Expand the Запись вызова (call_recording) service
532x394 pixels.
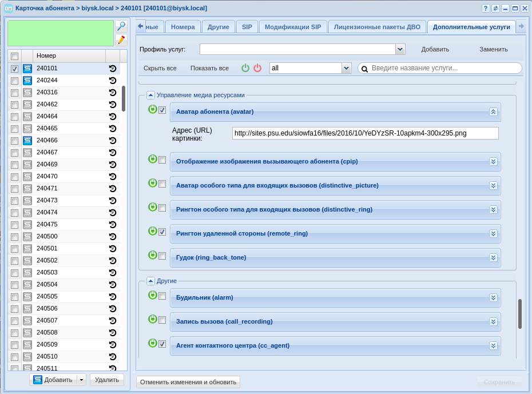(493, 321)
